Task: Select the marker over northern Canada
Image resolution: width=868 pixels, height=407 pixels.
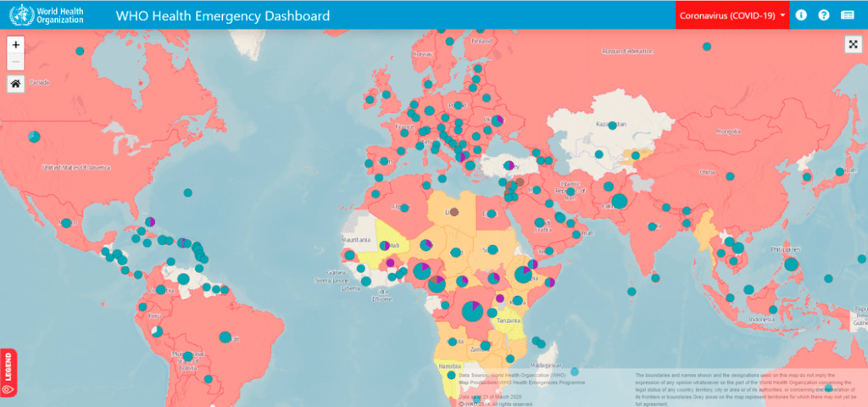Action: pos(80,51)
